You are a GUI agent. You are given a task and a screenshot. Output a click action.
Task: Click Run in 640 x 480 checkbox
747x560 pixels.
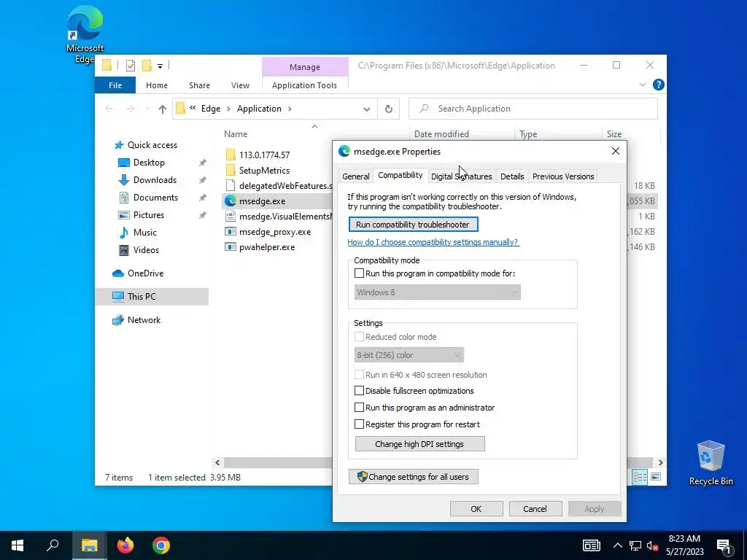point(359,375)
